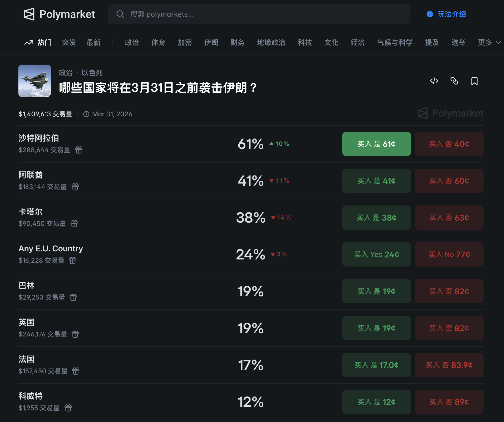Viewport: 504px width, 422px height.
Task: Select the 地缘政治 navigation tab
Action: pyautogui.click(x=271, y=42)
